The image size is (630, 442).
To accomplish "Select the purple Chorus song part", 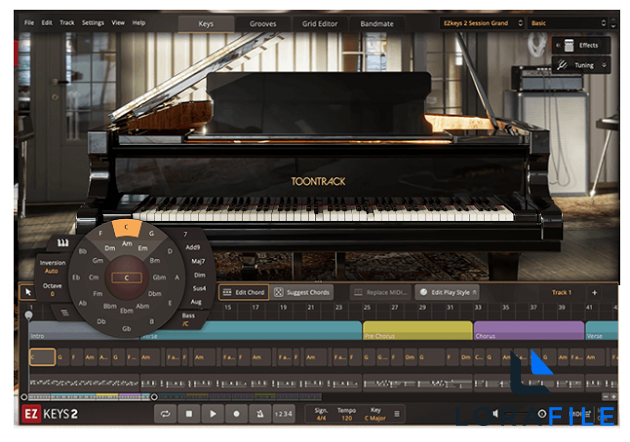I will coord(529,330).
